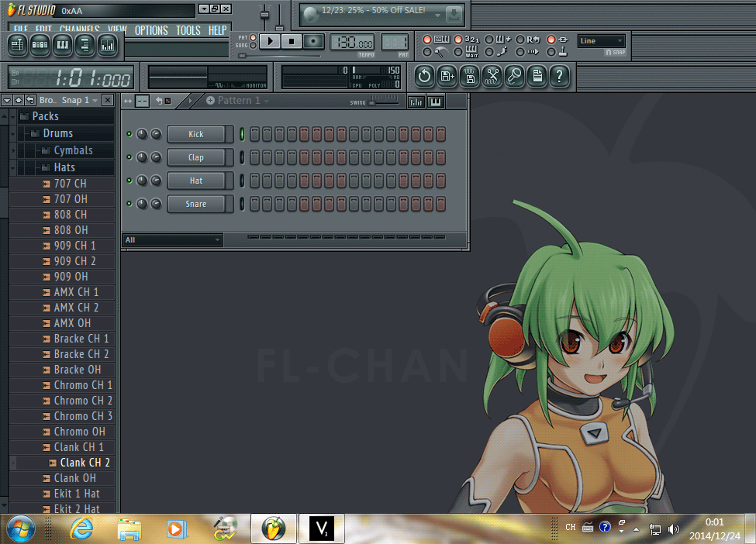The width and height of the screenshot is (756, 544).
Task: Mute the Kick channel green light
Action: point(129,134)
